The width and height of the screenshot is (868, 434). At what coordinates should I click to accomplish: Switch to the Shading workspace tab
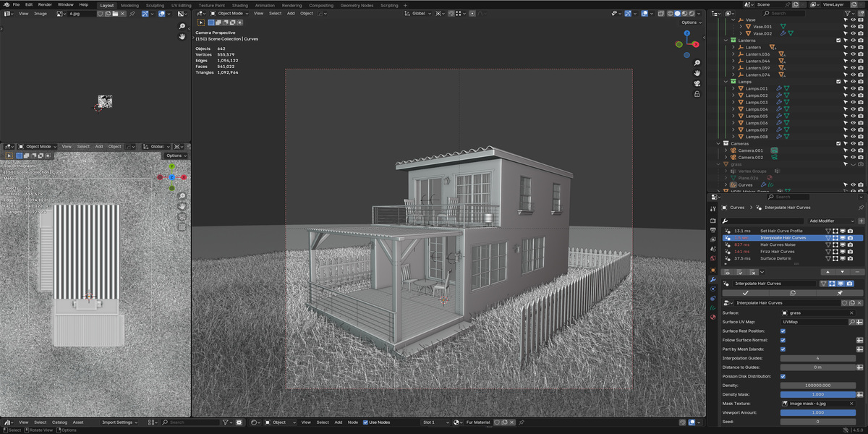click(x=239, y=5)
